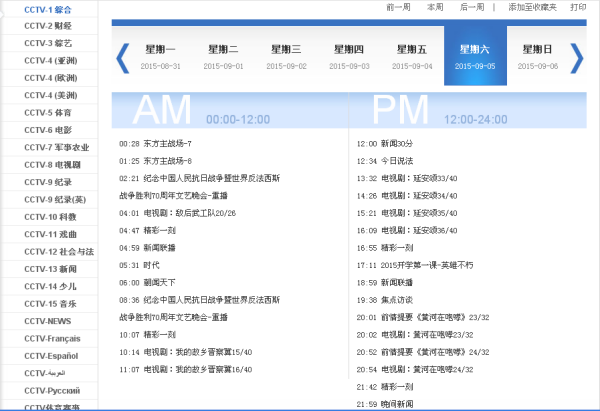This screenshot has width=600, height=411.
Task: Open CCTV-11 戏曲 channel
Action: coord(50,234)
